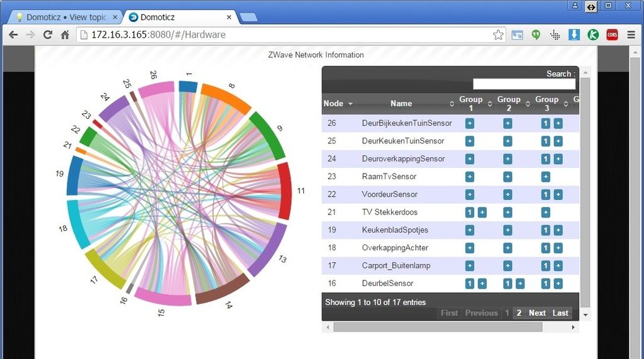Click the address bar URL

point(158,35)
